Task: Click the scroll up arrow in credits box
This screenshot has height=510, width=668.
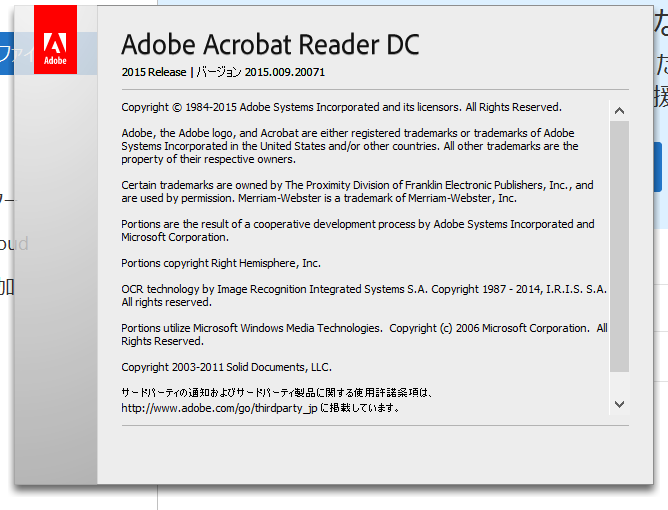Action: (x=619, y=111)
